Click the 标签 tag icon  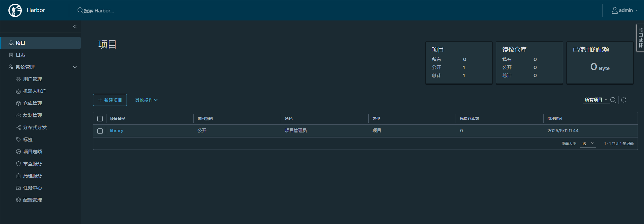18,139
